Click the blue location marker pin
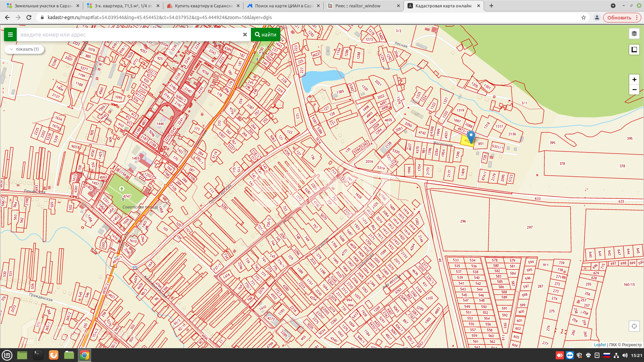Screen dimensions: 644x362 471,136
